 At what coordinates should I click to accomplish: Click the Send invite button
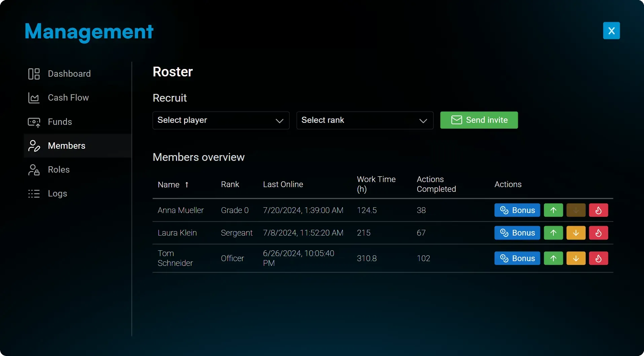coord(478,120)
